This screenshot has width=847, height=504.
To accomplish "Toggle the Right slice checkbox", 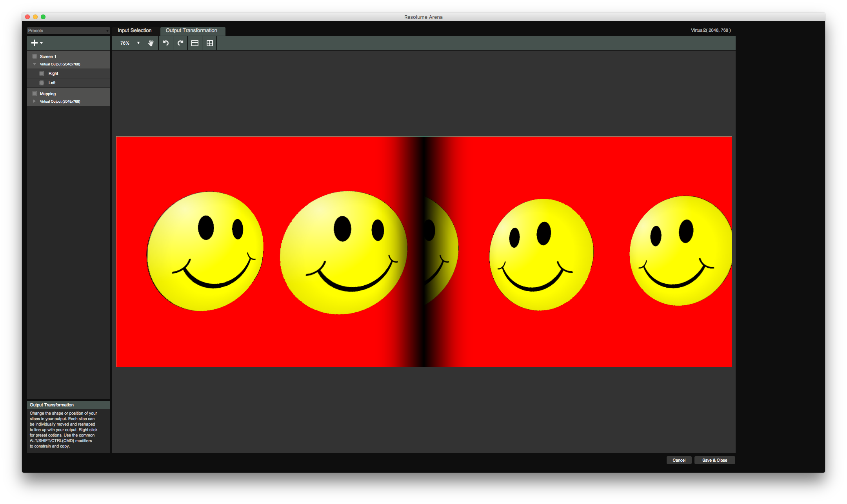I will click(x=42, y=73).
